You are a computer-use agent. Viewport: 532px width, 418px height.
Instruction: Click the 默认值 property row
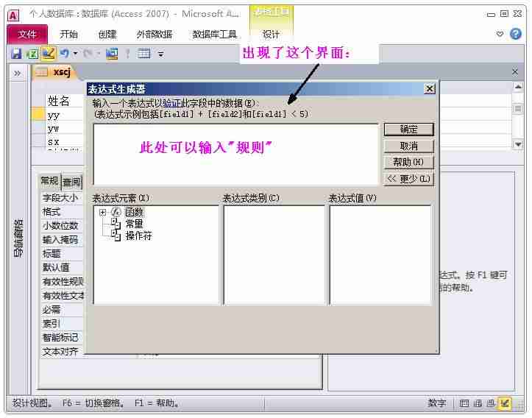click(x=62, y=268)
